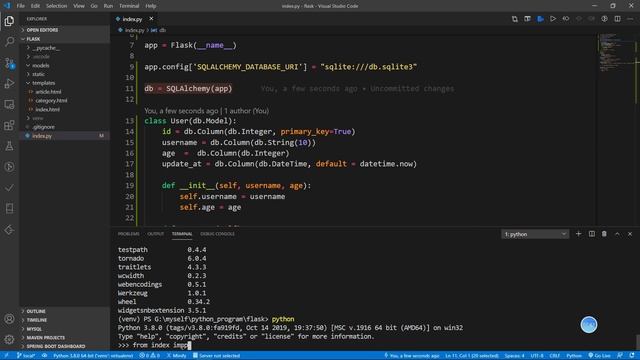Open the Test beaker view

click(9, 146)
